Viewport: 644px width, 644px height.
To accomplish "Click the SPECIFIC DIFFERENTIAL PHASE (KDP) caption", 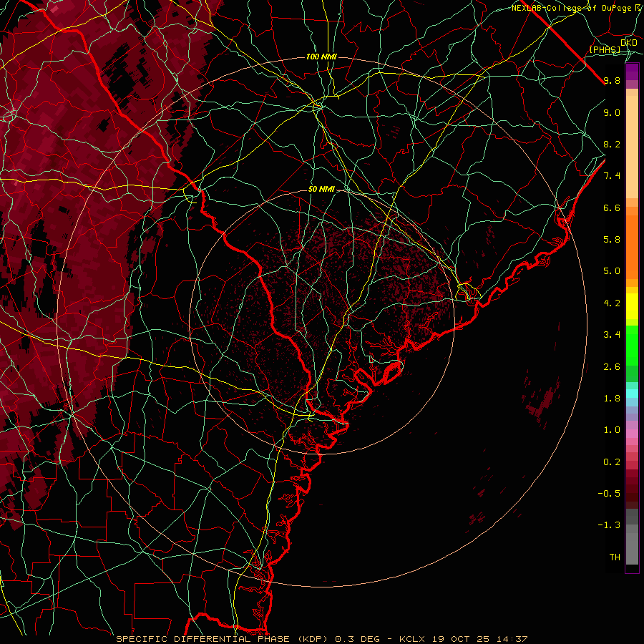I will (x=223, y=639).
